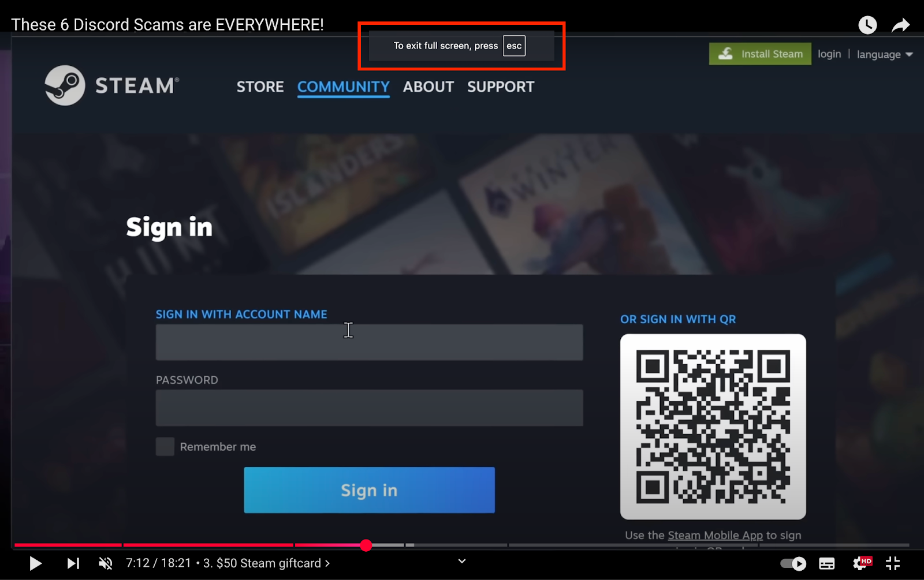Click the blue Sign in button

[x=369, y=490]
